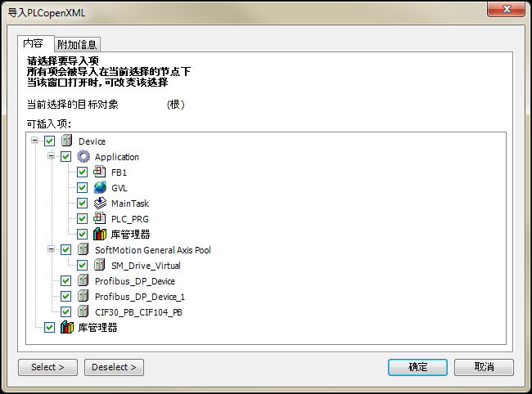The height and width of the screenshot is (394, 532).
Task: Click the SM_Drive_Virtual device icon
Action: [99, 265]
